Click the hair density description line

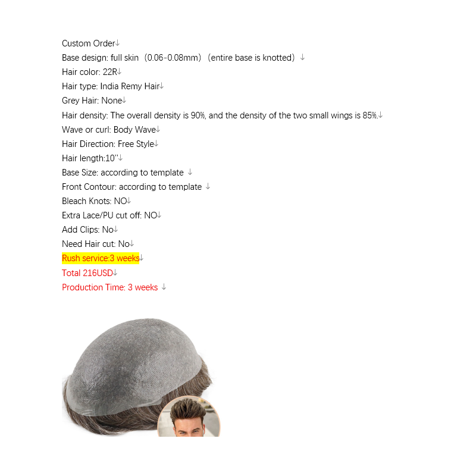click(220, 115)
